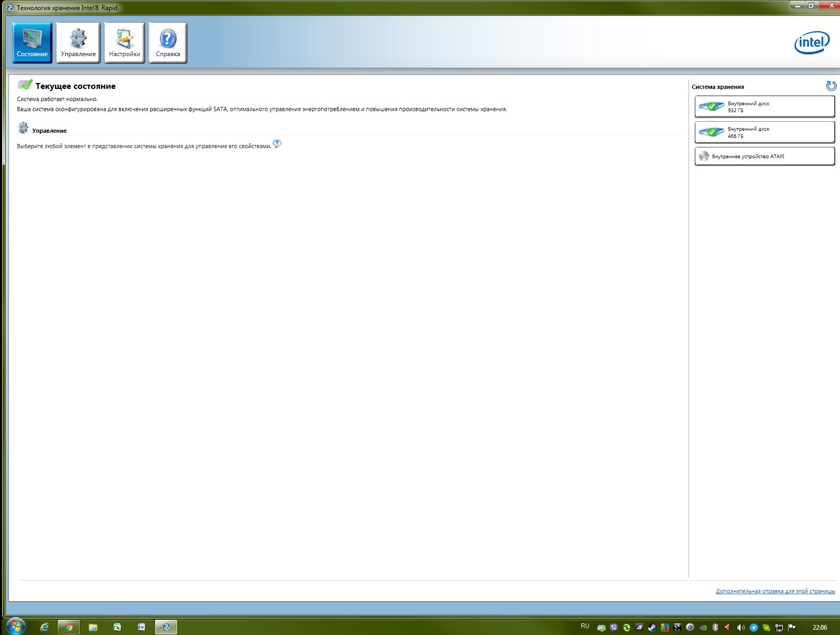Click the RU language indicator

[585, 626]
